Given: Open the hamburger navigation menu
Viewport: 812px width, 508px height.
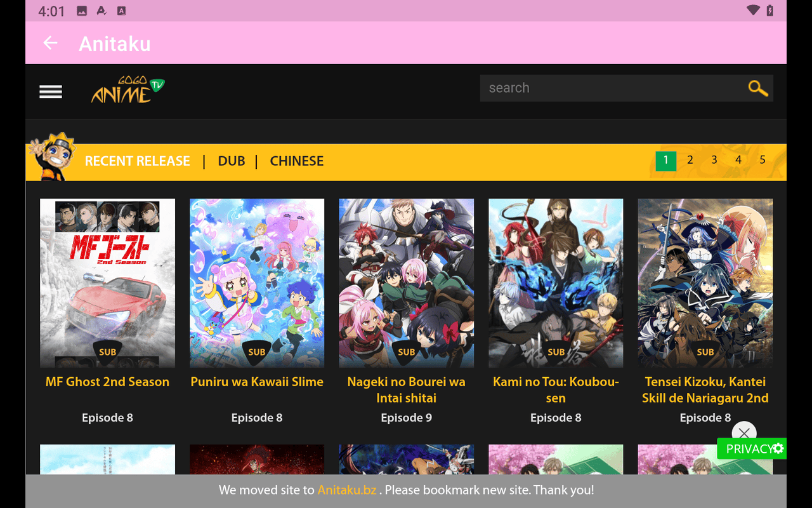Looking at the screenshot, I should (x=50, y=91).
